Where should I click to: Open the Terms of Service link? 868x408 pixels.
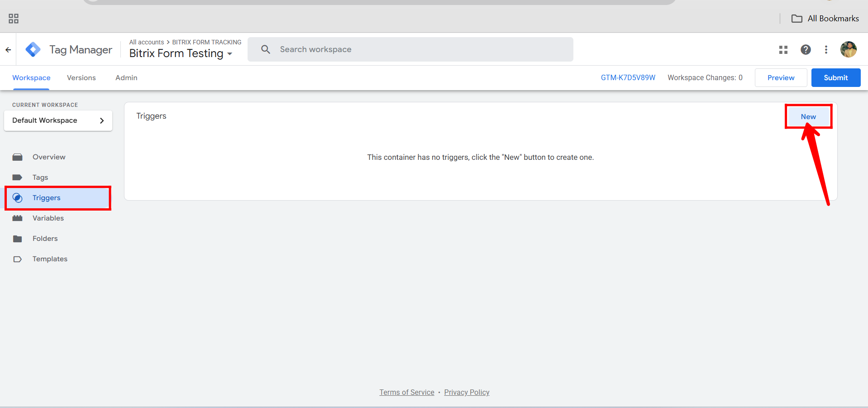407,392
